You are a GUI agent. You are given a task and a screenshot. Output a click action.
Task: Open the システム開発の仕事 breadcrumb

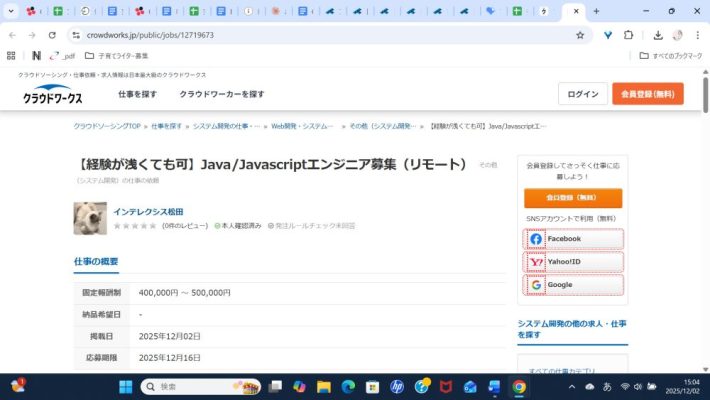[x=226, y=126]
